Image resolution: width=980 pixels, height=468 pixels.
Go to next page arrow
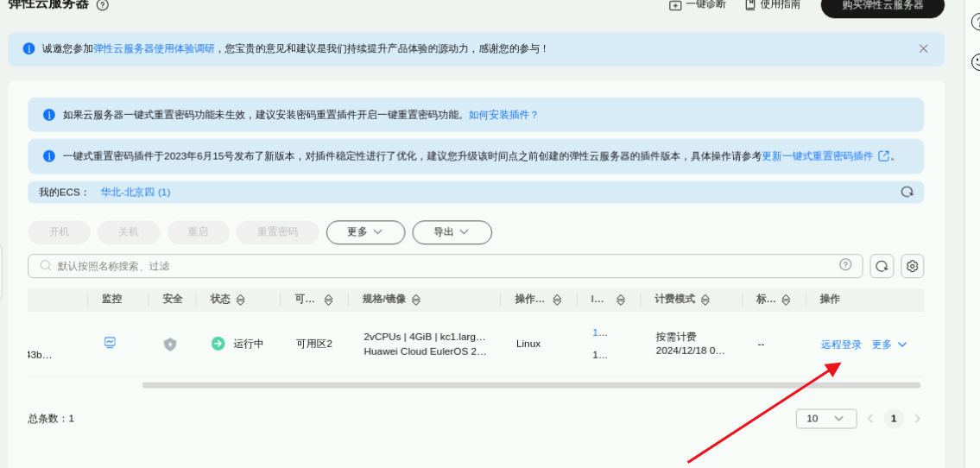coord(918,419)
